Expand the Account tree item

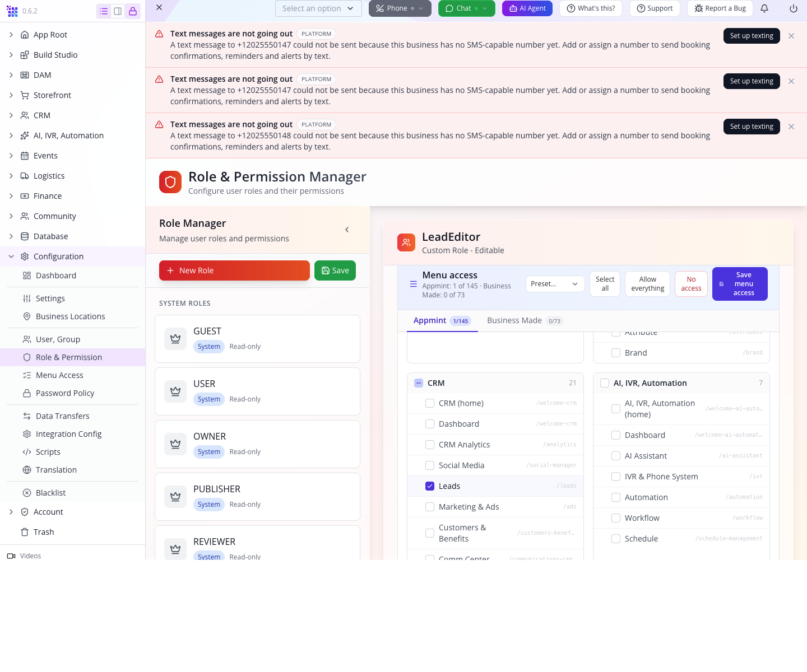tap(11, 512)
